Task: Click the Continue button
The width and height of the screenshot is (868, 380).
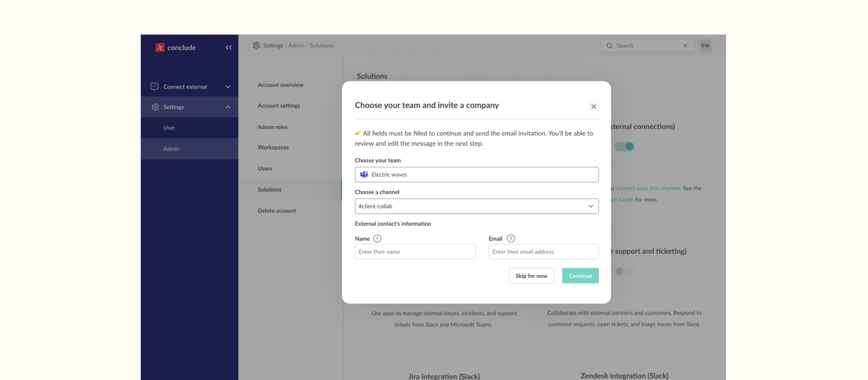Action: click(x=580, y=276)
